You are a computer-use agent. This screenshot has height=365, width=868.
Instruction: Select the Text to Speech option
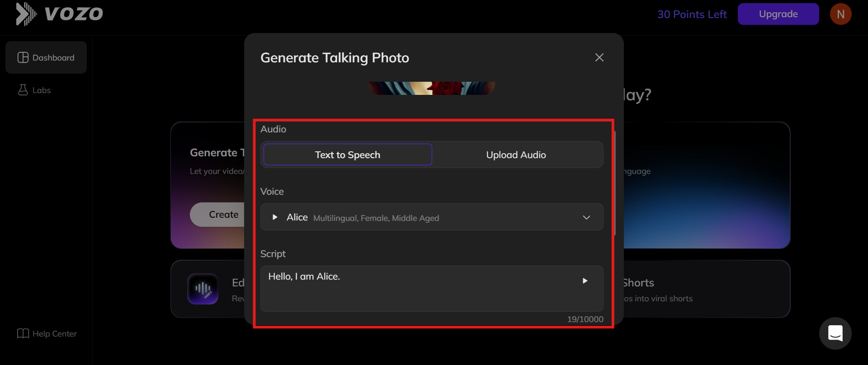tap(348, 155)
